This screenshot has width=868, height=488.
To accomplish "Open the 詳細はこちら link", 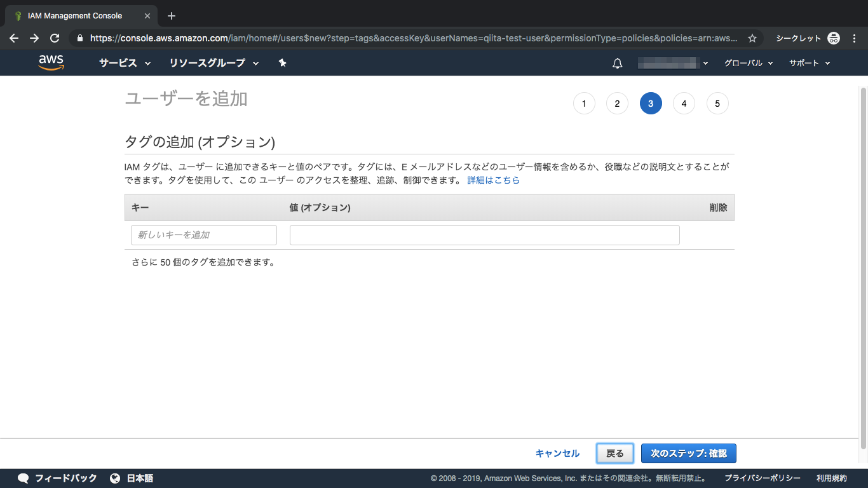I will click(x=494, y=180).
